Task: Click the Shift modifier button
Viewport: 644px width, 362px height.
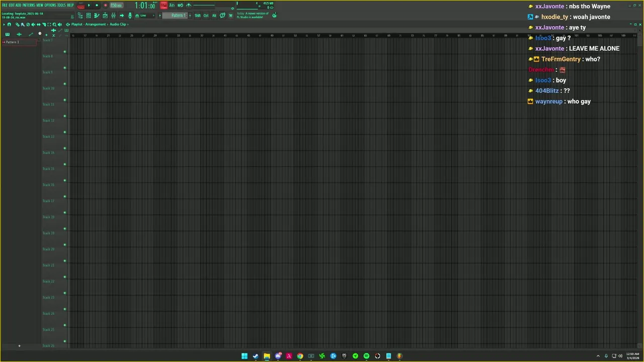Action: [x=198, y=16]
